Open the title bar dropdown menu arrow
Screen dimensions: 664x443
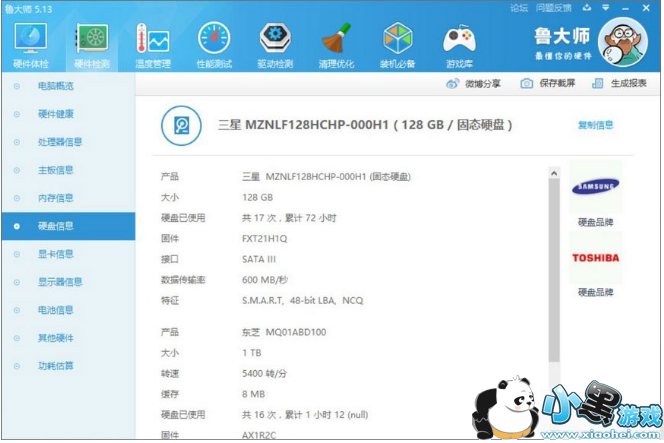pos(606,8)
